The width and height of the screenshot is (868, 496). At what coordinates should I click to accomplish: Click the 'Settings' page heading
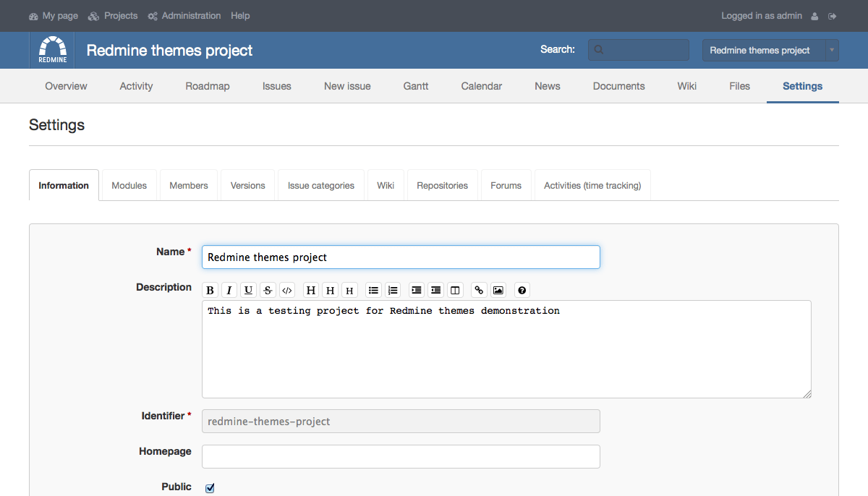[x=57, y=125]
